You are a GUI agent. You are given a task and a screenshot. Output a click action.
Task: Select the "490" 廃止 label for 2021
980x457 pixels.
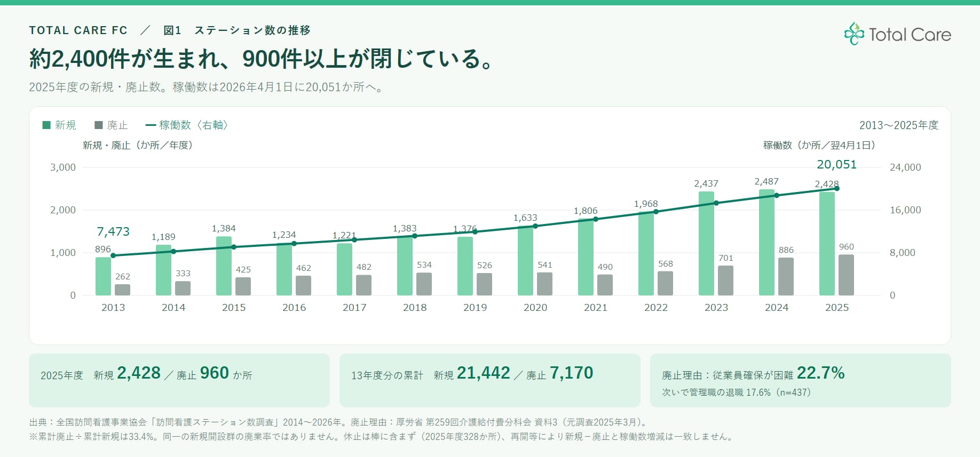coord(605,267)
